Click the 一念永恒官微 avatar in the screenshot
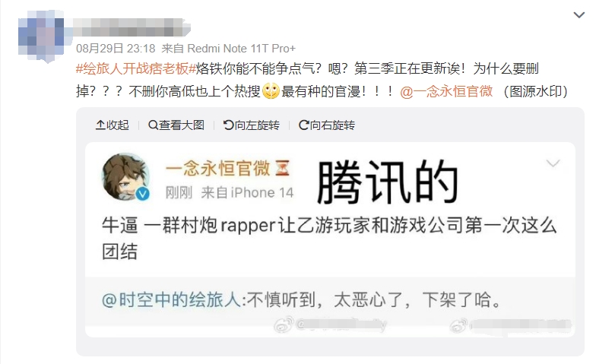Viewport: 596px width, 364px height. click(x=125, y=176)
